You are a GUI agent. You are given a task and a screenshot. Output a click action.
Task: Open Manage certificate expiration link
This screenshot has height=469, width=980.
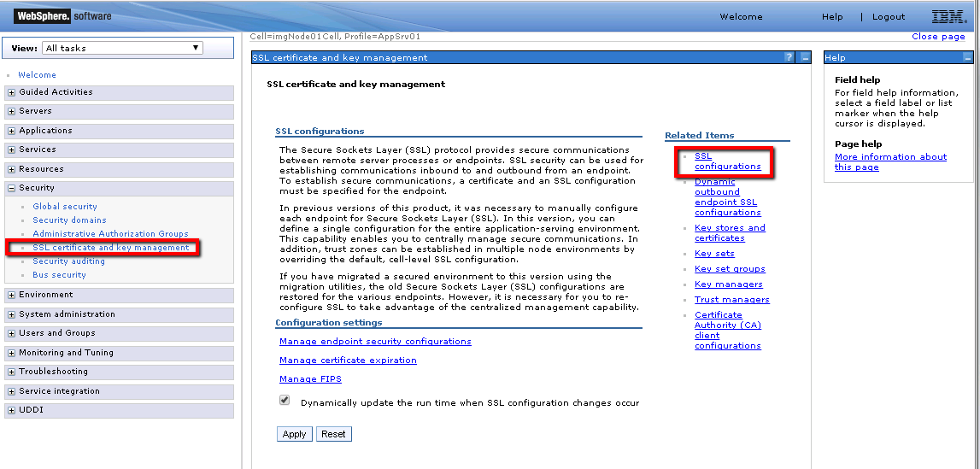click(348, 361)
